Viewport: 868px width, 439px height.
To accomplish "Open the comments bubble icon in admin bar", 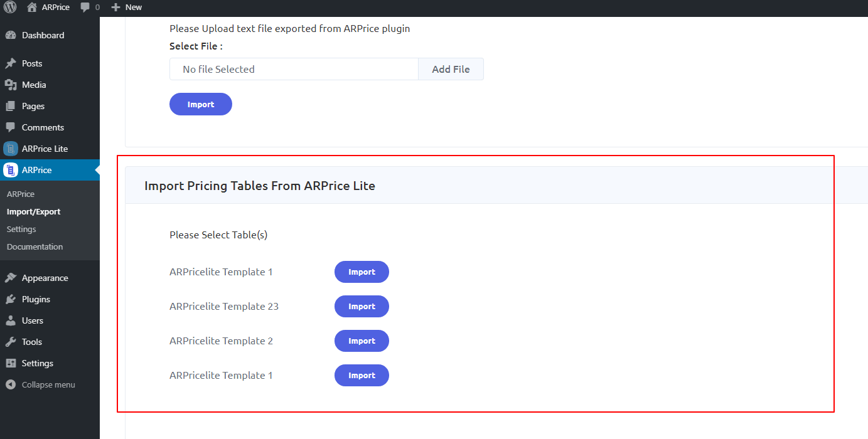I will pyautogui.click(x=85, y=8).
